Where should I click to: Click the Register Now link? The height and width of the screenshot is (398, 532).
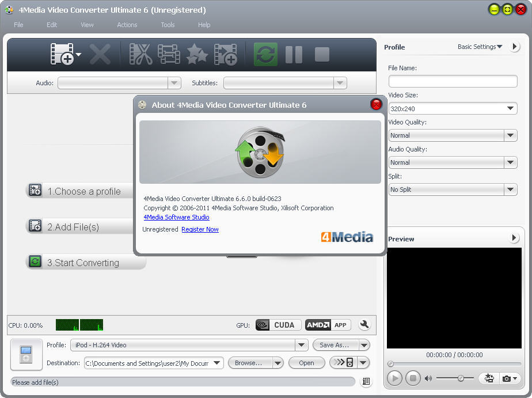tap(200, 229)
